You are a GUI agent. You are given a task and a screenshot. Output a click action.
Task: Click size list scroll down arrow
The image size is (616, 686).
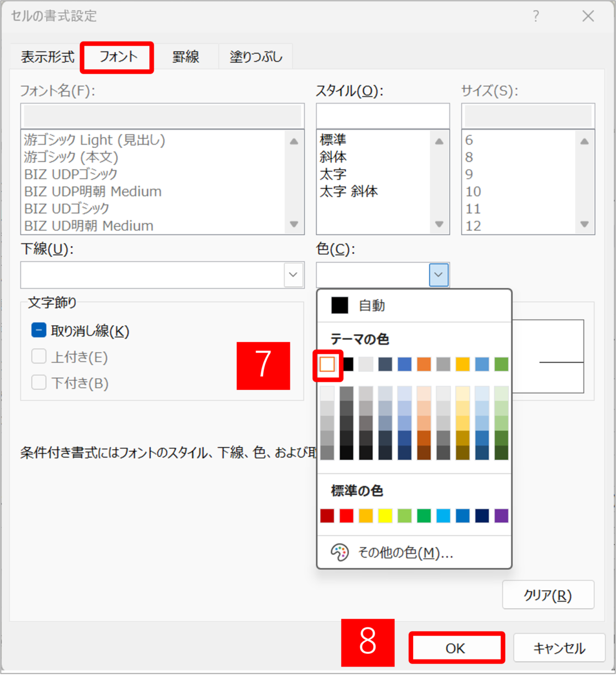point(584,224)
